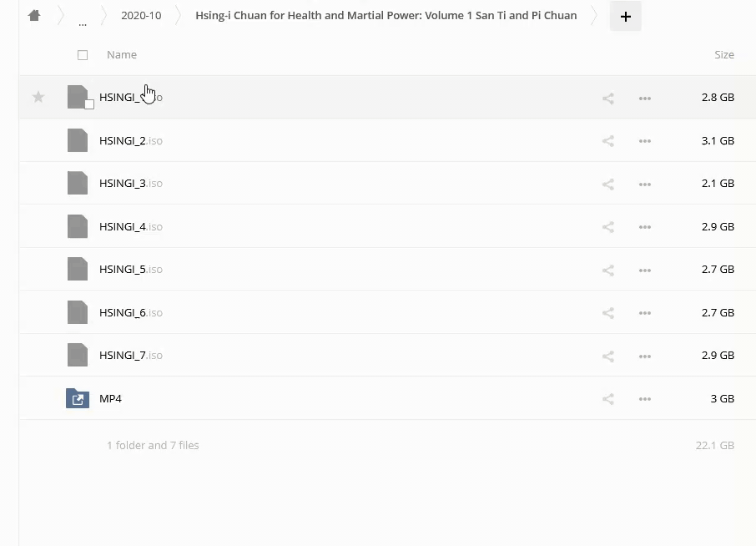Share the HSINGI_2.iso file
The height and width of the screenshot is (546, 756).
coord(607,141)
